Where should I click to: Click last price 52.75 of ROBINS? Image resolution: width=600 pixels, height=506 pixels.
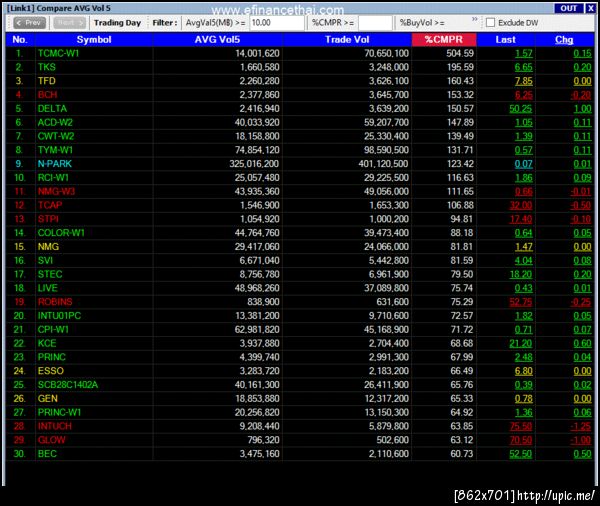pos(521,302)
